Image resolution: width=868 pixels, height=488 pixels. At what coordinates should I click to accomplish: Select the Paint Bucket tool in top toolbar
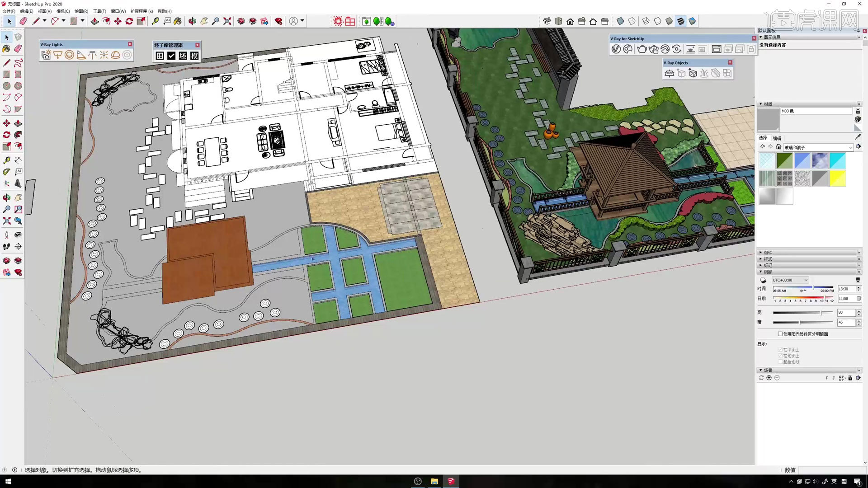point(178,21)
